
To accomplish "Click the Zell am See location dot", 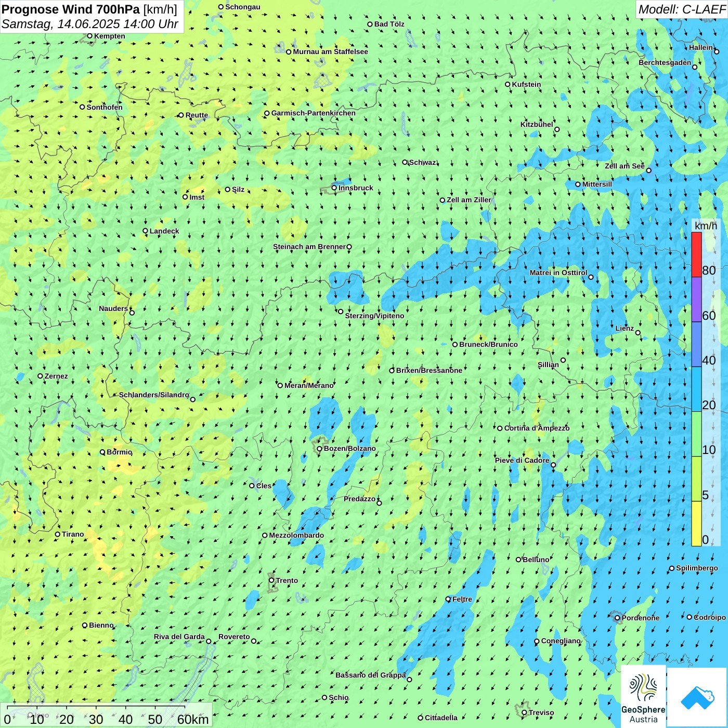I will pos(648,170).
